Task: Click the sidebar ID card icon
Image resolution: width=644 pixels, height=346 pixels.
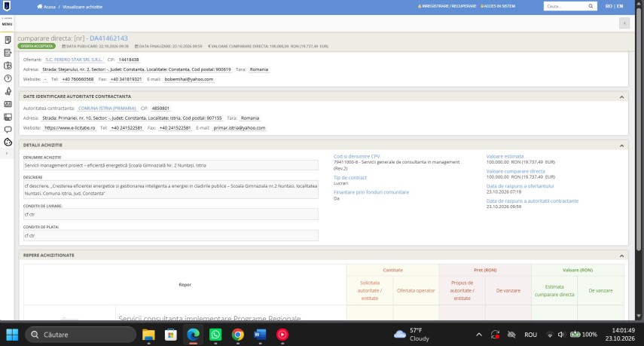Action: [8, 104]
